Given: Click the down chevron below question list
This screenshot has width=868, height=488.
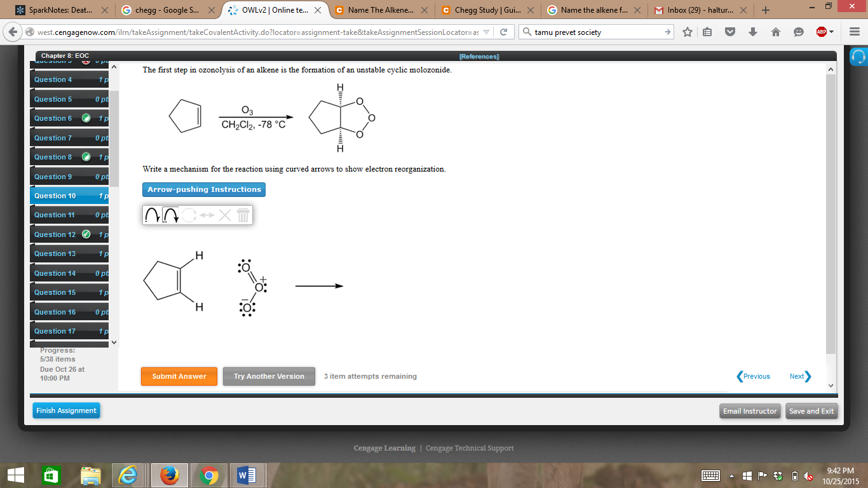Looking at the screenshot, I should (x=114, y=342).
